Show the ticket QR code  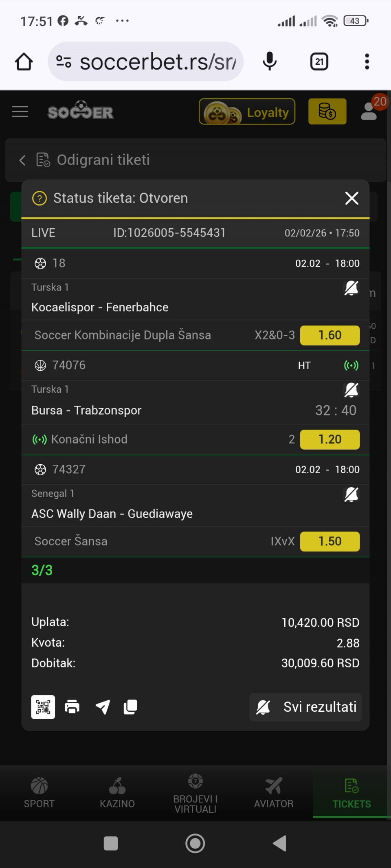[43, 707]
